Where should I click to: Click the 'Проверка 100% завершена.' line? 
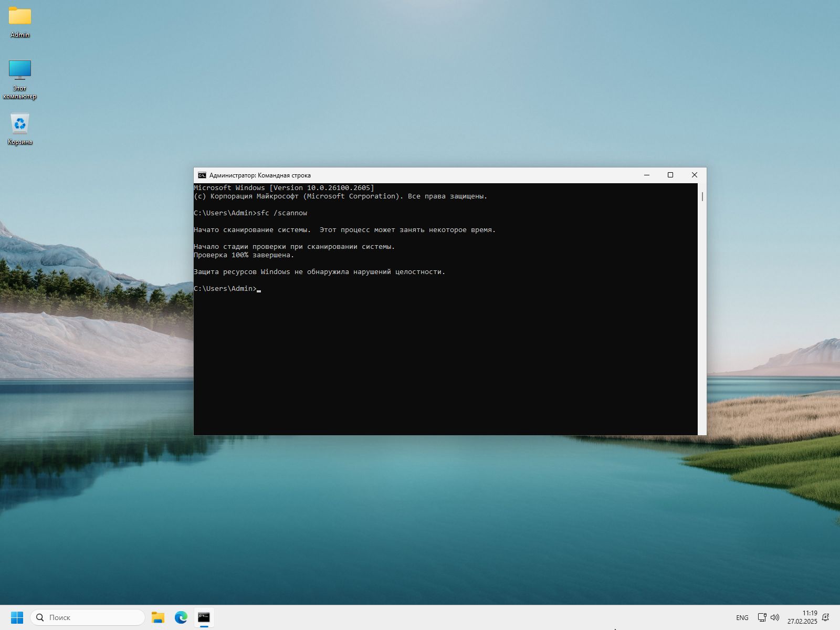click(244, 255)
